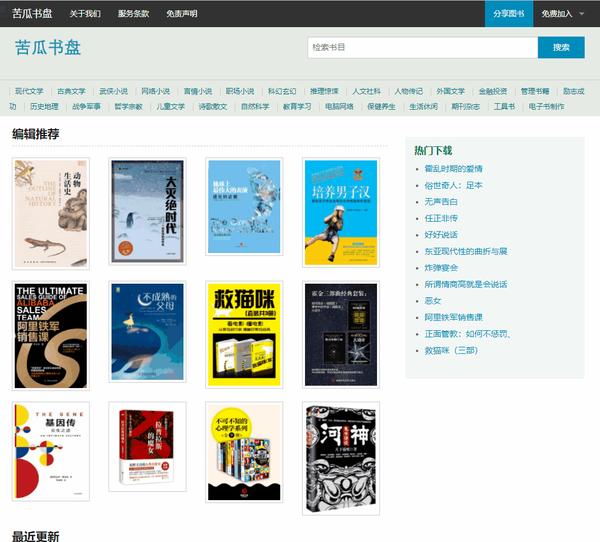This screenshot has height=542, width=600.
Task: Select the 言情小说 category
Action: (x=197, y=91)
